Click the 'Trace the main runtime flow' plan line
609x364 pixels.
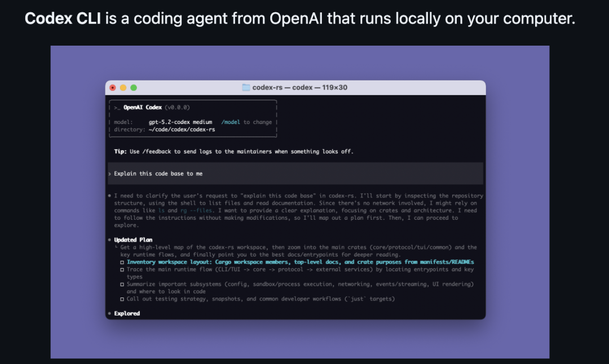coord(300,273)
